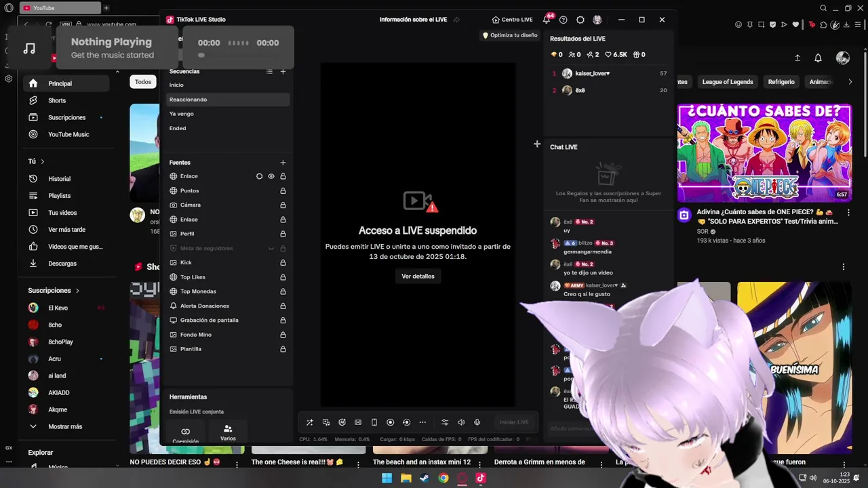
Task: Toggle lock on the Puntos source
Action: tap(283, 190)
